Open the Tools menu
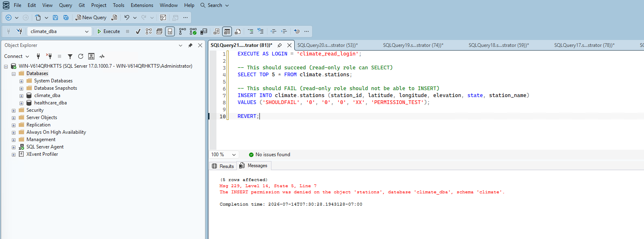Screen dimensions: 644x239 pos(119,5)
